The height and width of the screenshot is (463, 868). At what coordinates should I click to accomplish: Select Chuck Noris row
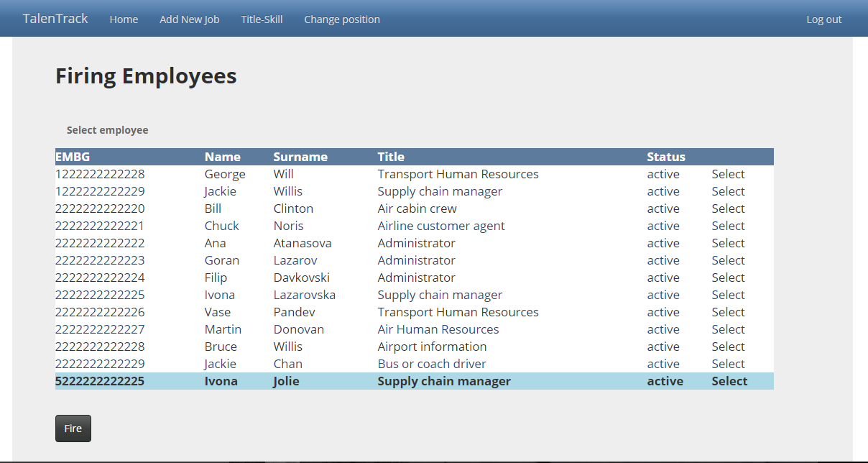728,226
